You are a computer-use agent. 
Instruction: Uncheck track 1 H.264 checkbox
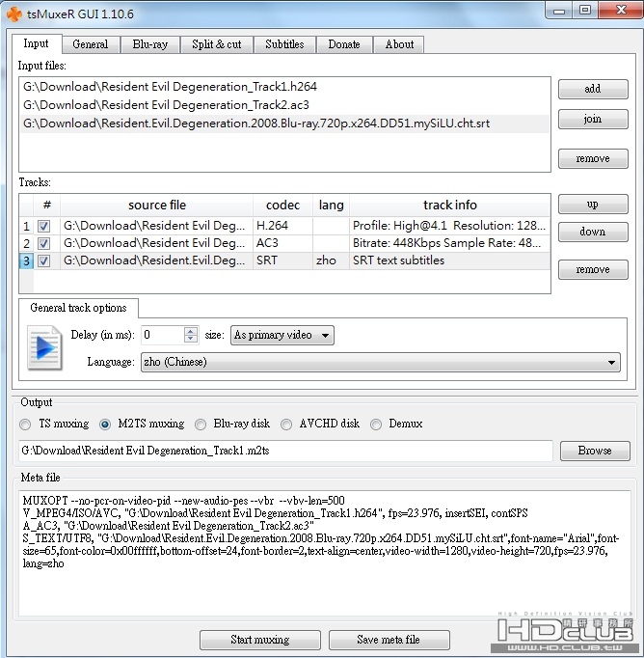point(43,226)
